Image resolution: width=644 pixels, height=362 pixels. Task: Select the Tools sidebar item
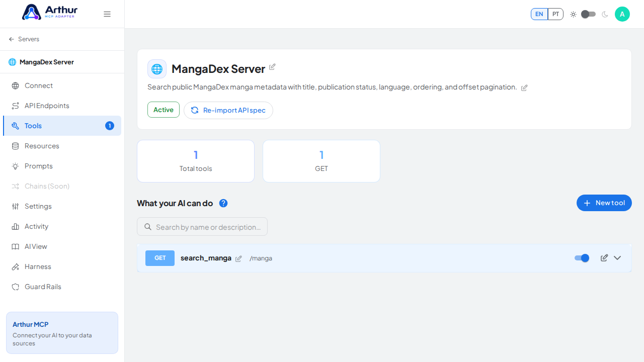[62, 126]
